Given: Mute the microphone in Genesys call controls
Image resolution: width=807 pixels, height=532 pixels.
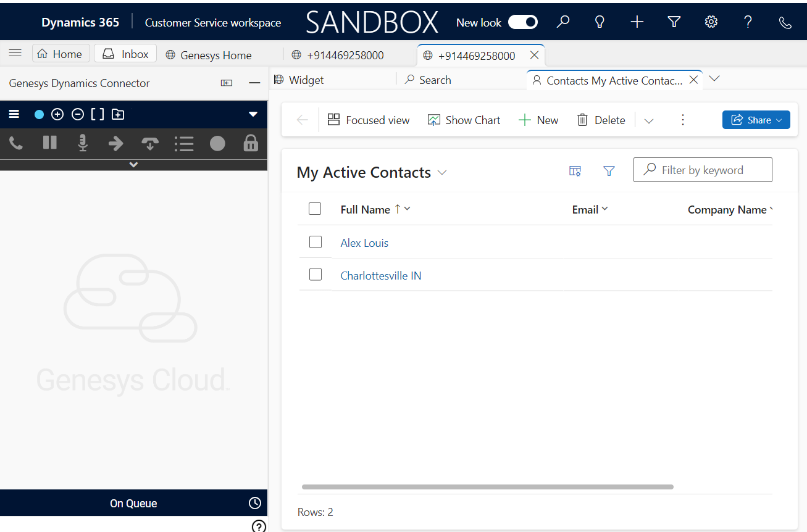Looking at the screenshot, I should click(83, 143).
